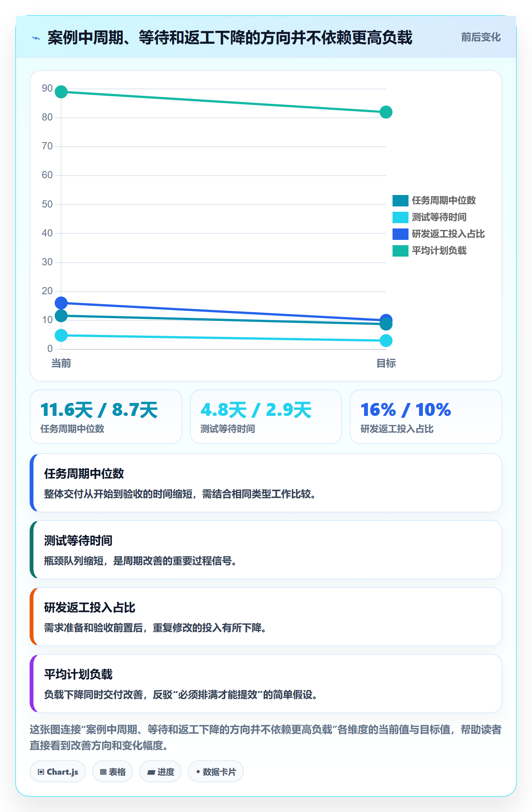Click the diamond icon in 数据卡片 chip
This screenshot has width=532, height=812.
[198, 771]
